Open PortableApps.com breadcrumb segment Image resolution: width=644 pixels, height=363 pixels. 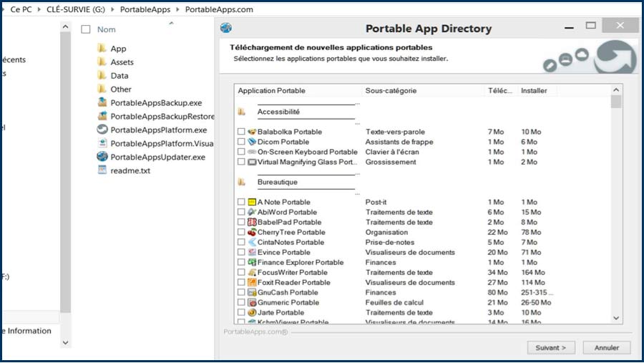pos(219,9)
